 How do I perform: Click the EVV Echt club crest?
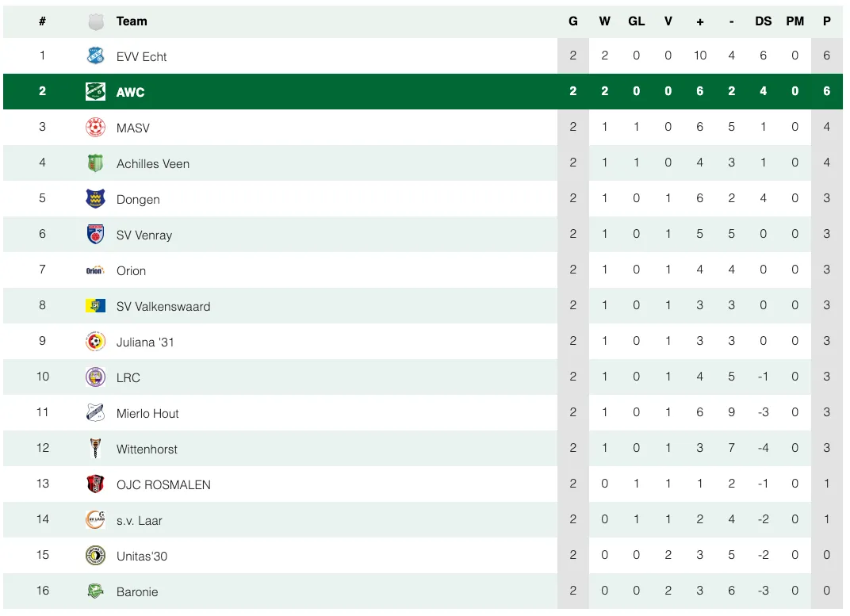(x=95, y=55)
